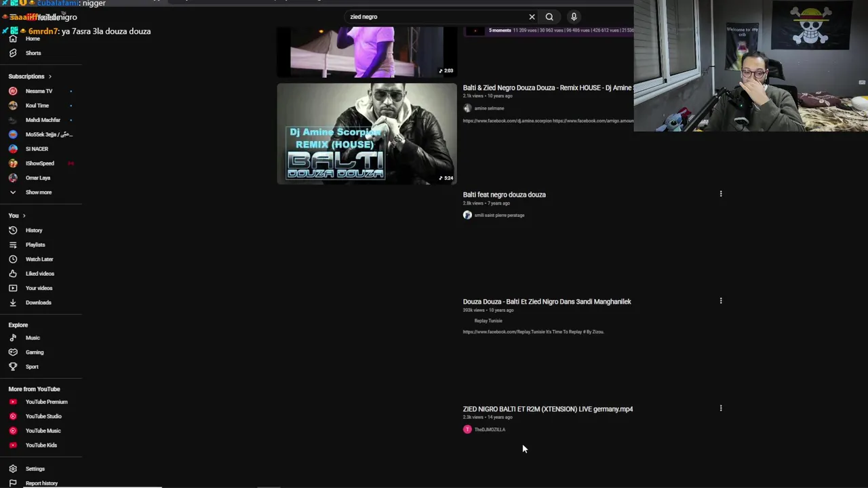
Task: Open the YouTube Studio icon
Action: pyautogui.click(x=13, y=416)
